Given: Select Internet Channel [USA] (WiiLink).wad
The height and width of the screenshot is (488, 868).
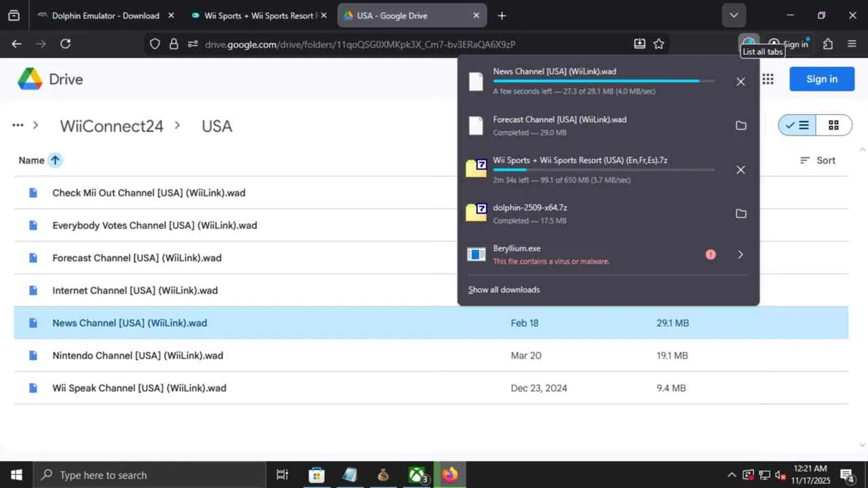Looking at the screenshot, I should pos(431,290).
